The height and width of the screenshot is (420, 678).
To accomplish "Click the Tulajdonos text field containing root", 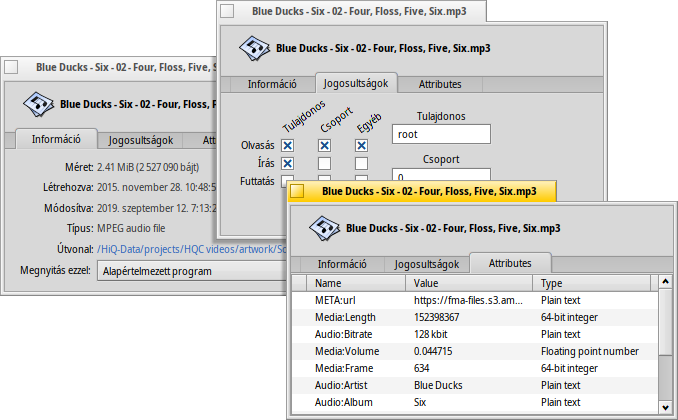I will click(441, 134).
